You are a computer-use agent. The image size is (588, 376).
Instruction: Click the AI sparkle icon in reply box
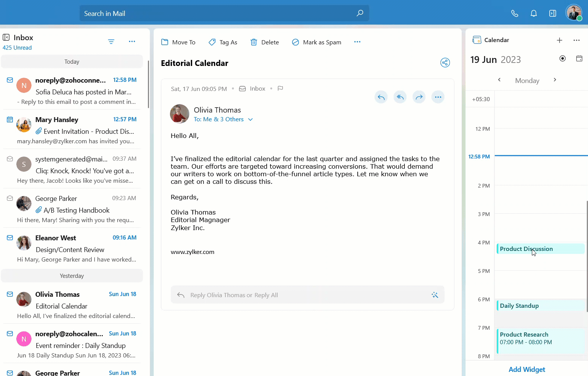[435, 295]
